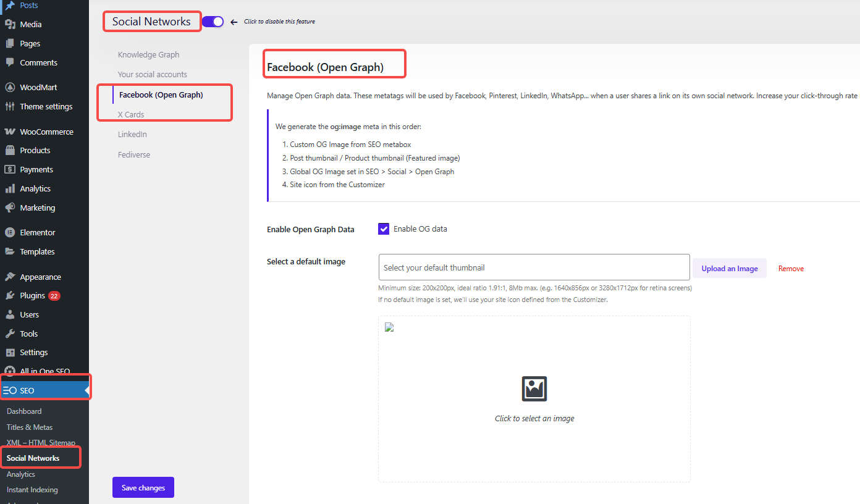Screen dimensions: 860x504
Task: Click the WooCommerce icon in sidebar
Action: pos(10,132)
